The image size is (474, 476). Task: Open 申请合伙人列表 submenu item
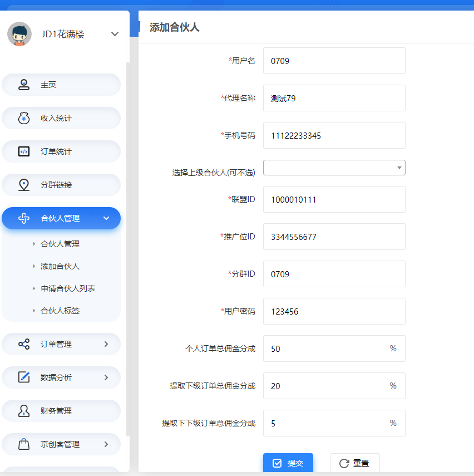point(68,288)
